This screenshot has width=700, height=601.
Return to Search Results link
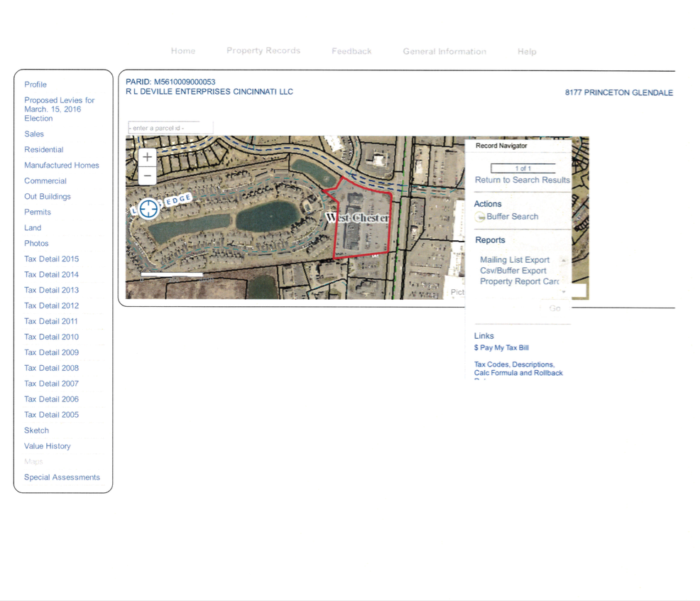coord(522,180)
